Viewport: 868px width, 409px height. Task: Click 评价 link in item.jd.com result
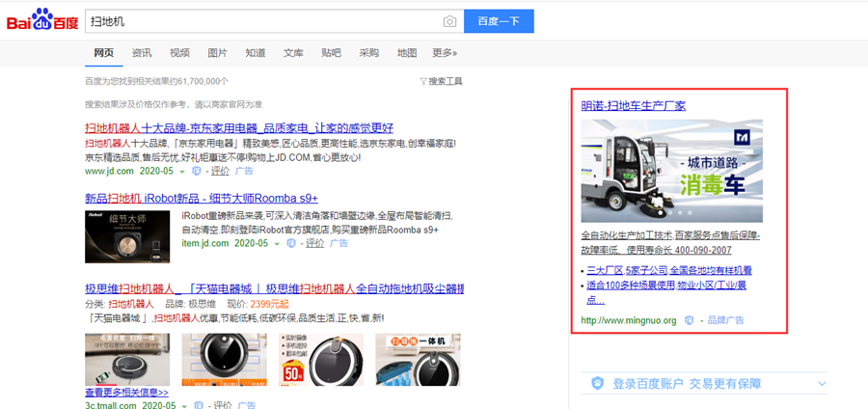(314, 243)
